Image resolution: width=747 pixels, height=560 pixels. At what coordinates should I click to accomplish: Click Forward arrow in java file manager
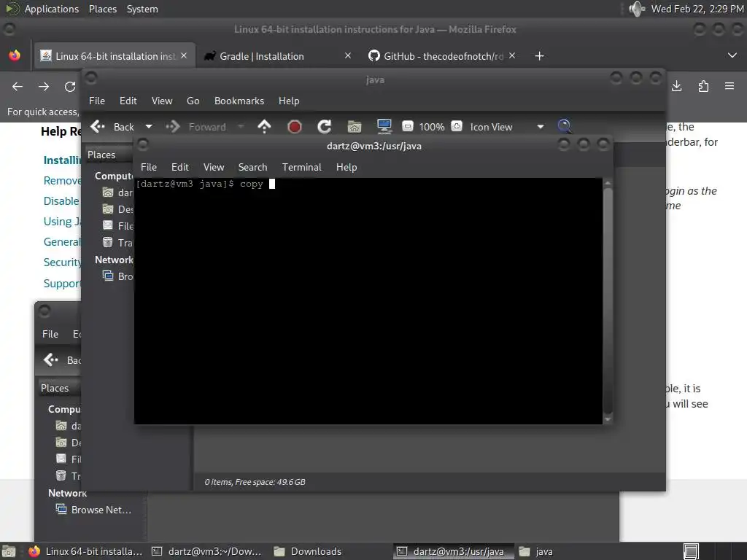point(172,127)
